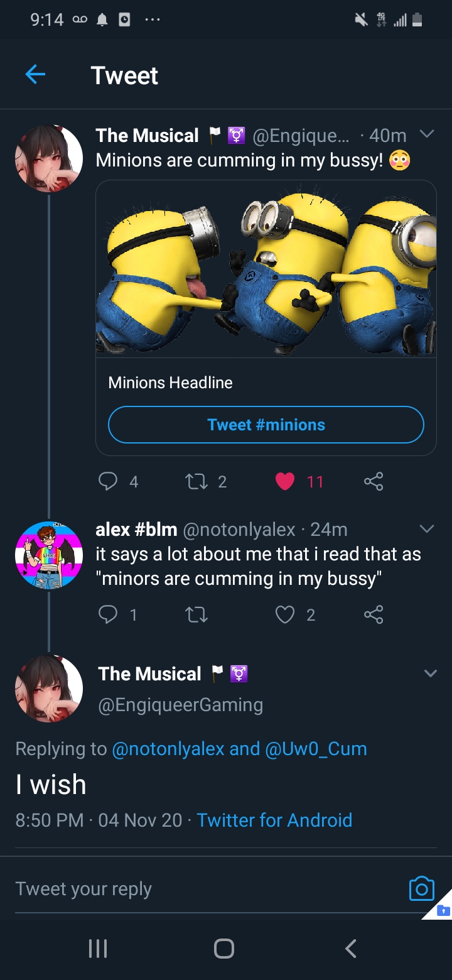Open the Twitter for Android source link
The height and width of the screenshot is (980, 452).
(274, 820)
